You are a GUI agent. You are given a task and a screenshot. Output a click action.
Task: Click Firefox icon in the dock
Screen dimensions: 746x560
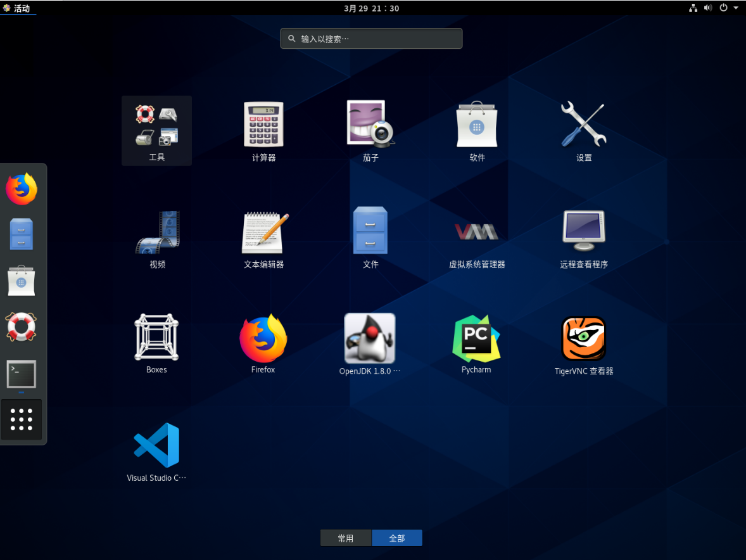(22, 189)
